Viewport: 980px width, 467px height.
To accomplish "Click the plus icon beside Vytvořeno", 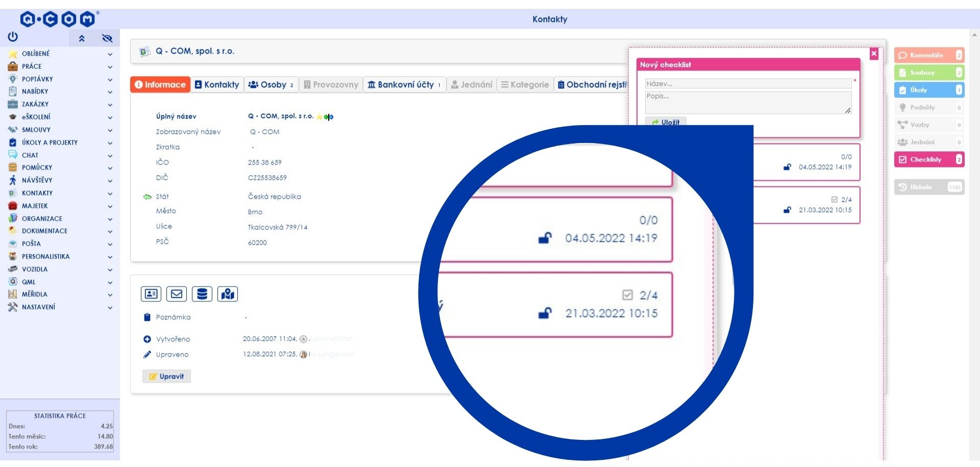I will tap(147, 339).
